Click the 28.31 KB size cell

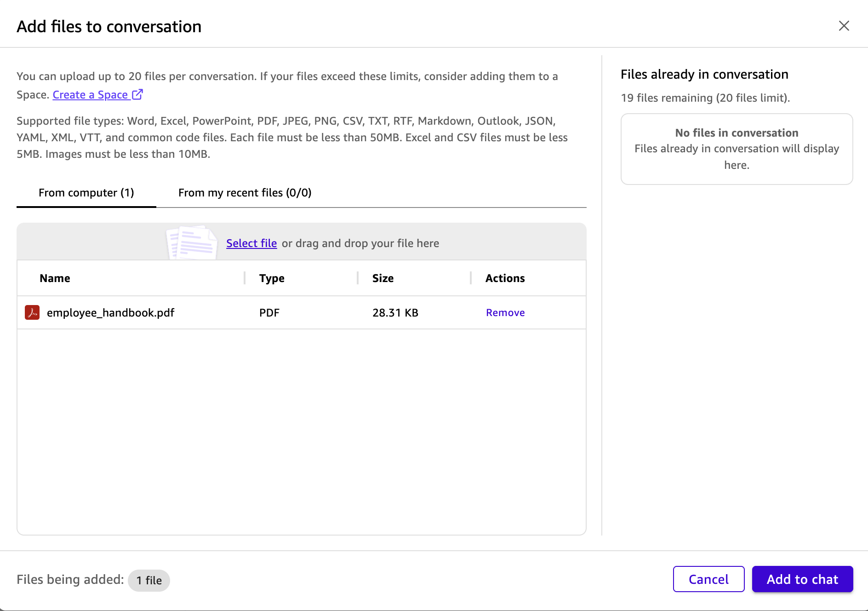pyautogui.click(x=395, y=313)
